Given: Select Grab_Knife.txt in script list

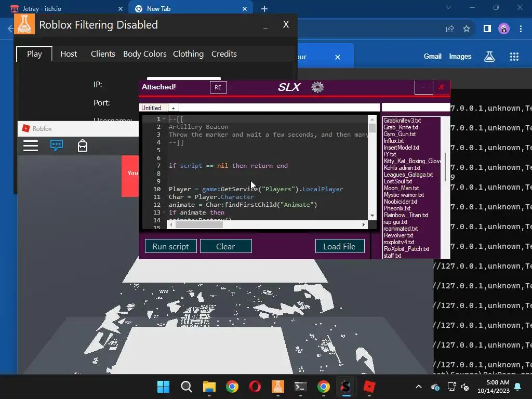Looking at the screenshot, I should tap(401, 127).
